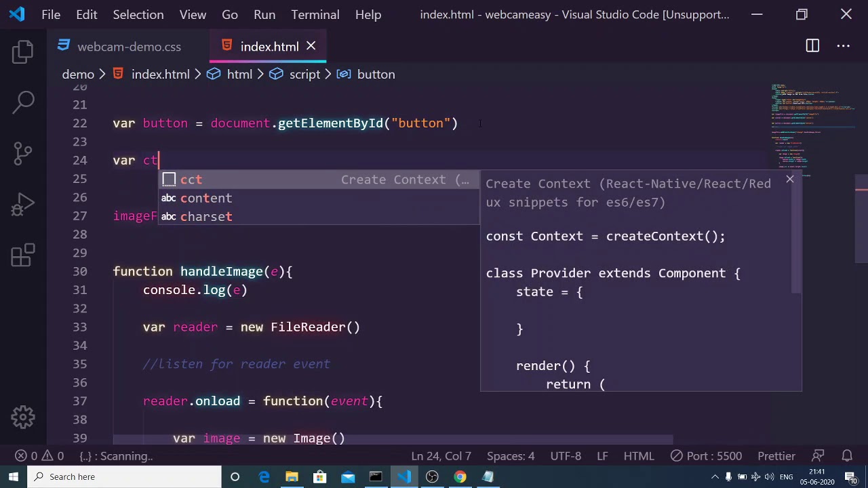The image size is (868, 488).
Task: Open the Extensions view
Action: [22, 256]
